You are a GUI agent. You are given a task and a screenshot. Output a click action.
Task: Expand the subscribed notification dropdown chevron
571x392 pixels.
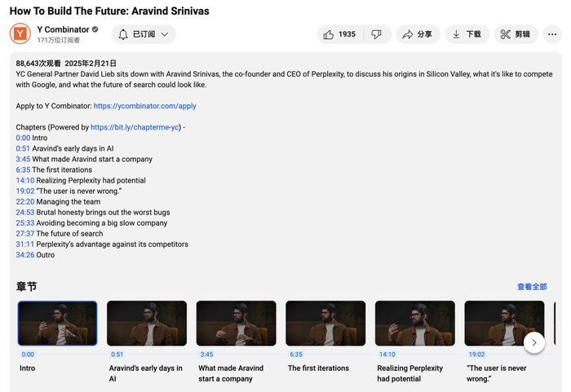pyautogui.click(x=165, y=34)
